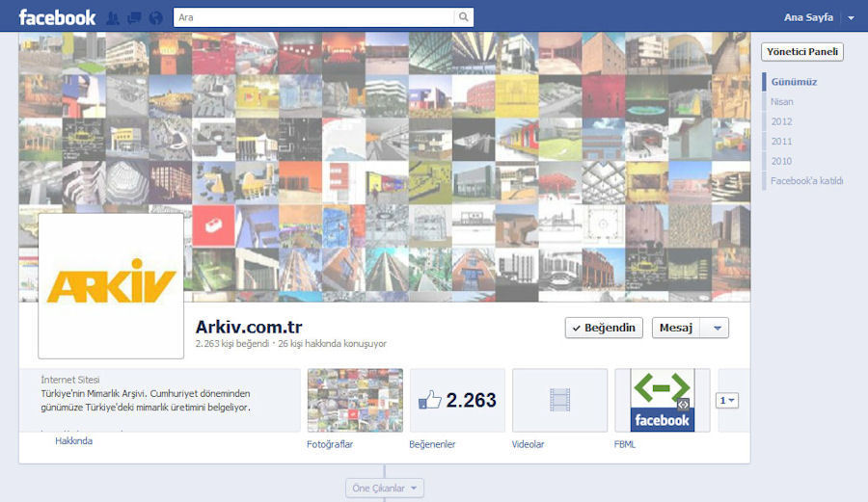
Task: Send a message via Mesaj button
Action: click(x=676, y=328)
